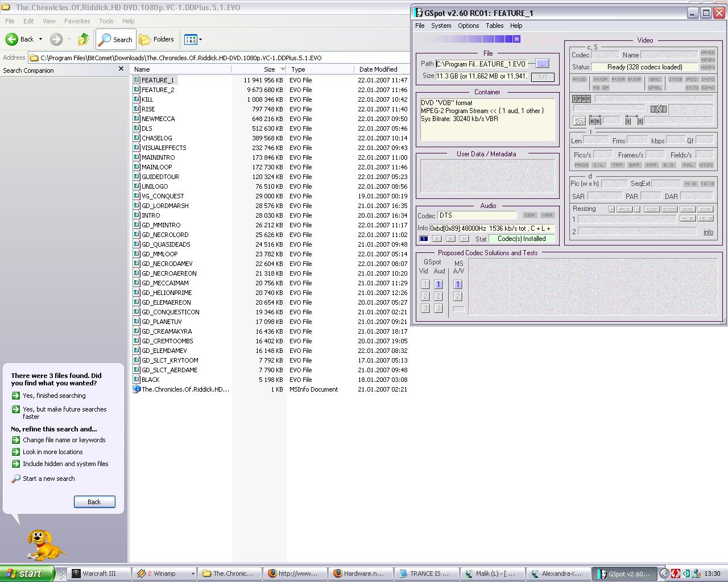Select the FEATURE_2 file icon
The width and height of the screenshot is (728, 582).
(x=136, y=90)
